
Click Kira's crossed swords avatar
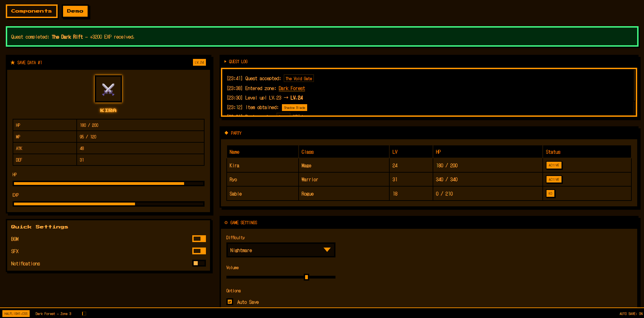click(108, 89)
